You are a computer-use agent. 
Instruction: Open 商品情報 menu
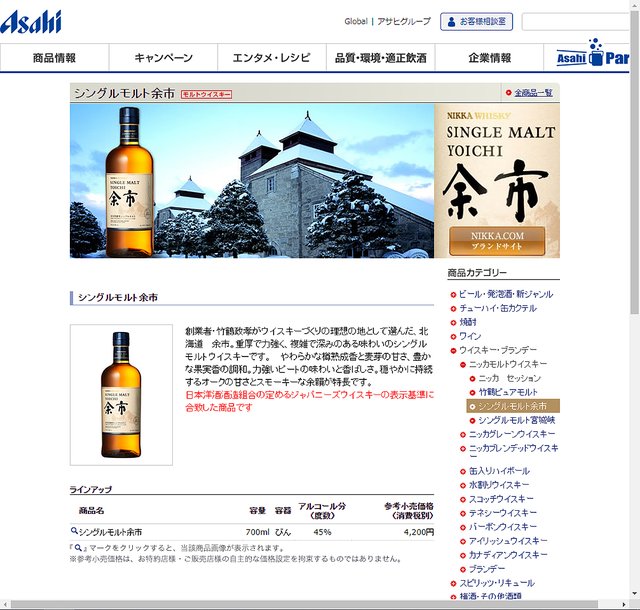coord(54,58)
